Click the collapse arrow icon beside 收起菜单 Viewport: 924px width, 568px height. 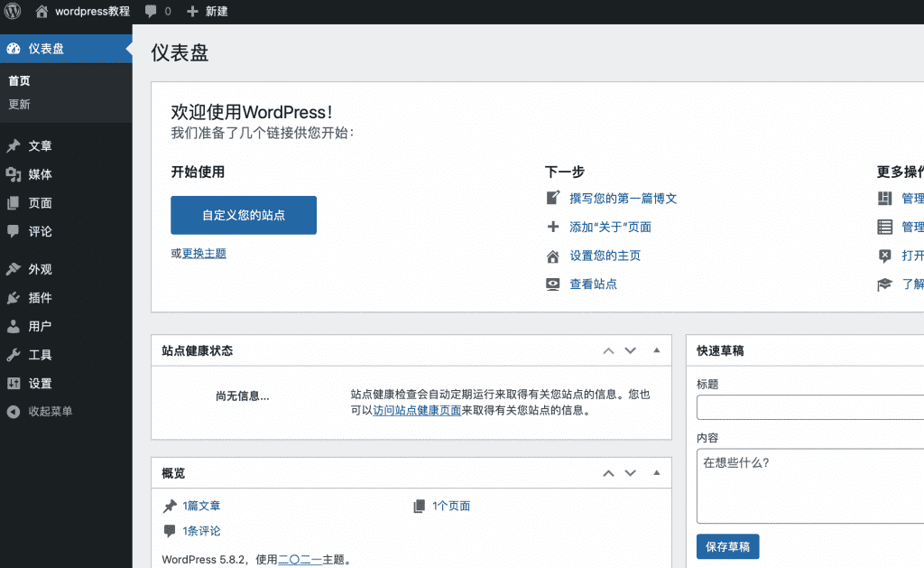coord(14,412)
